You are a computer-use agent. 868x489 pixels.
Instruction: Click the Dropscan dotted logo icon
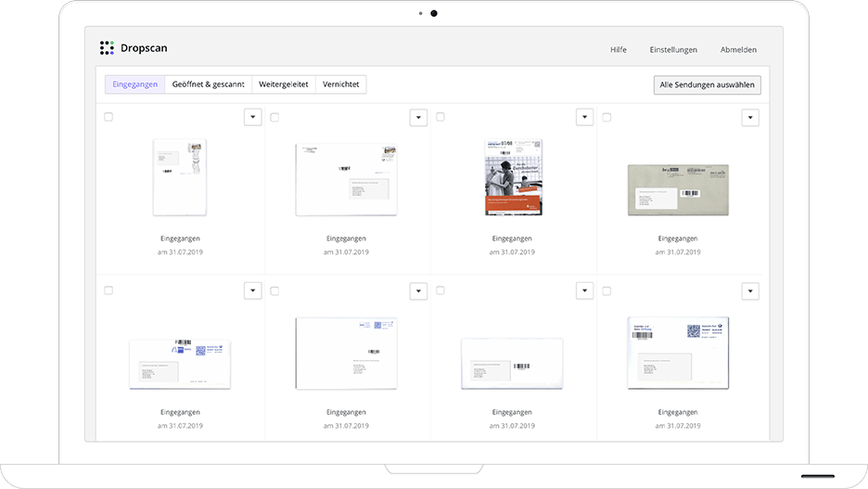(x=107, y=48)
